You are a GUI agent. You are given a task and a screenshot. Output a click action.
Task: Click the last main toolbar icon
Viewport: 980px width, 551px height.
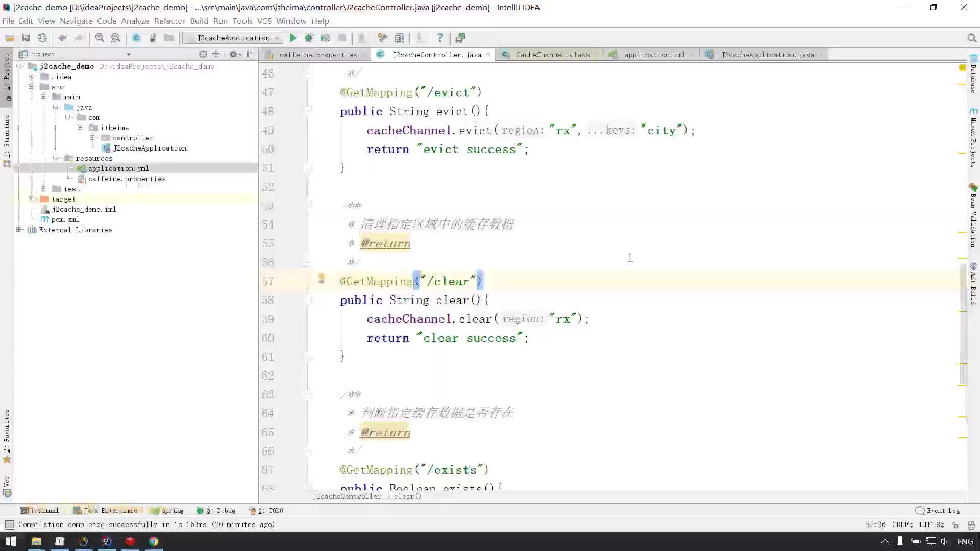pyautogui.click(x=460, y=38)
